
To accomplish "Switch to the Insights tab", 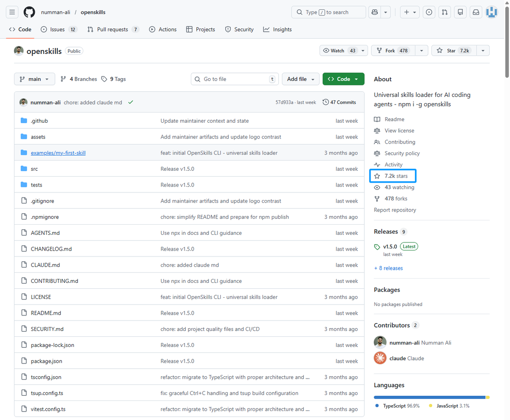I will (x=278, y=29).
